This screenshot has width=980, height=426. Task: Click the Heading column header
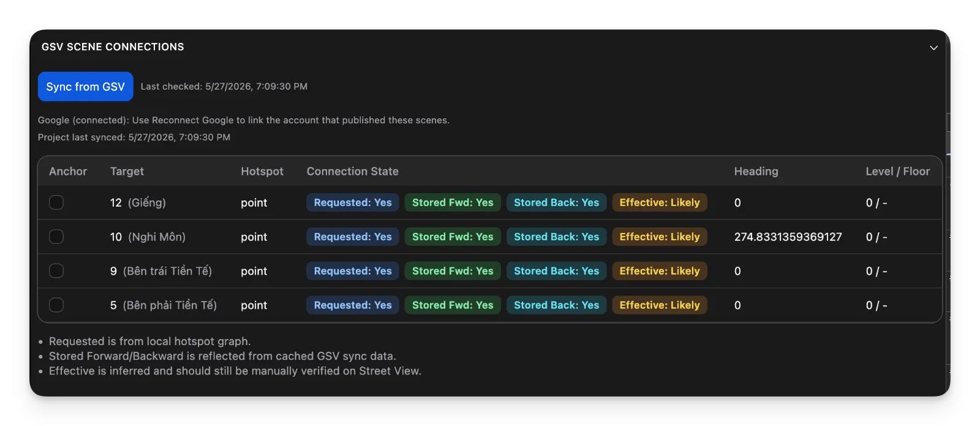click(756, 172)
